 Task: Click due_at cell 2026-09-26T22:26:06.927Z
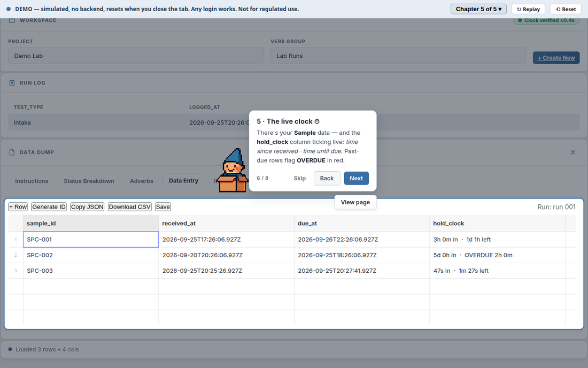362,239
